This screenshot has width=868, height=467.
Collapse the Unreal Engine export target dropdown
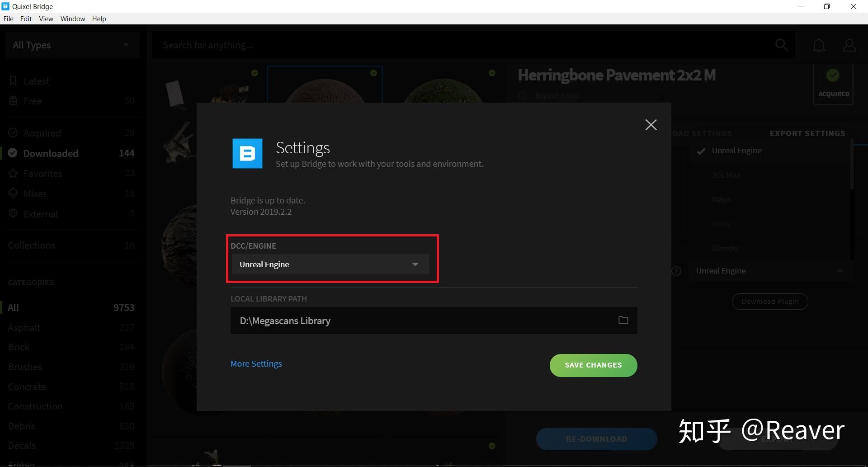(x=839, y=271)
